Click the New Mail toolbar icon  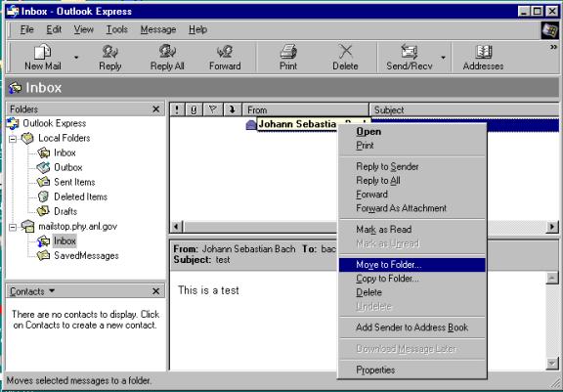pos(42,57)
